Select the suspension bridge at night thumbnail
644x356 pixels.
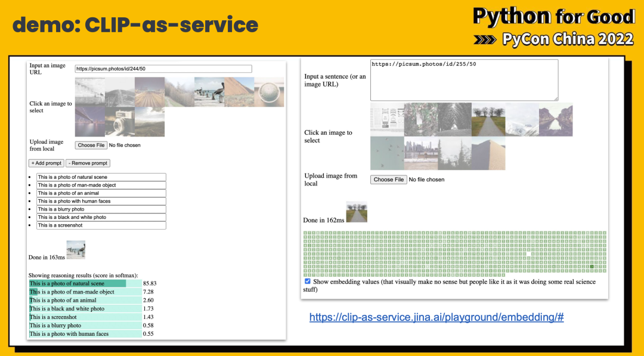click(x=90, y=122)
